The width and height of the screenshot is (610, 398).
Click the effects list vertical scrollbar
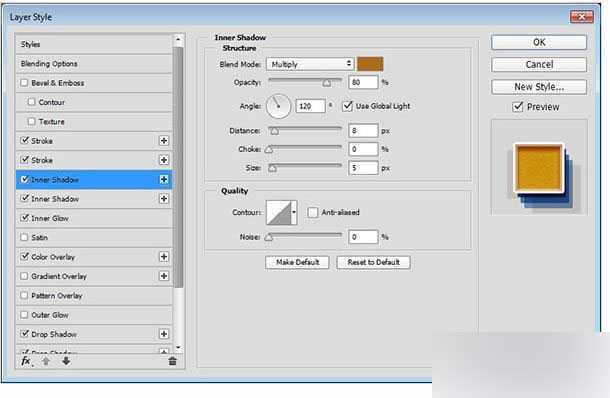178,167
